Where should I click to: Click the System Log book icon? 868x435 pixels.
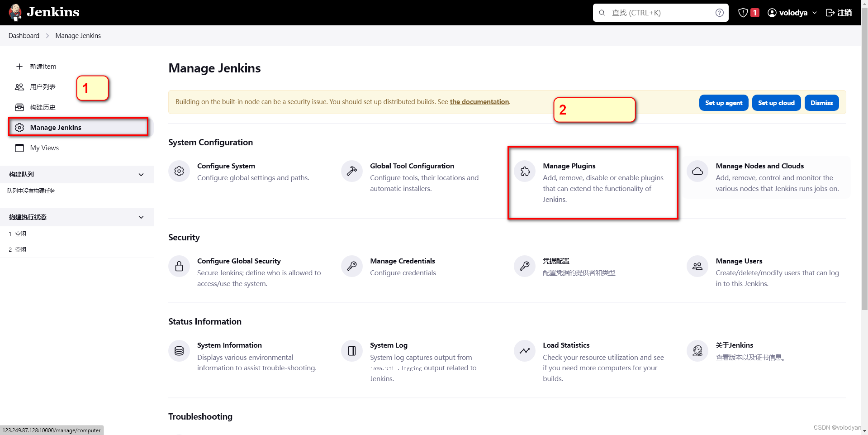pyautogui.click(x=352, y=351)
